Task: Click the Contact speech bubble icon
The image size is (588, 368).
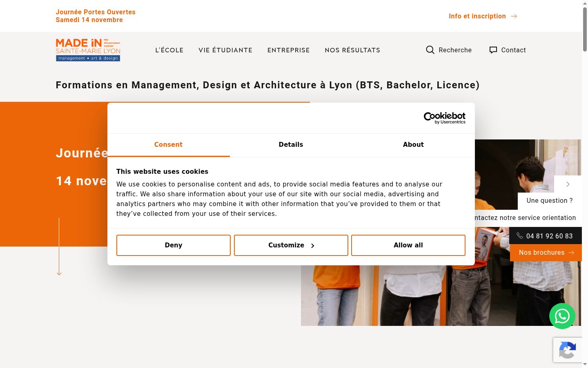Action: (493, 50)
